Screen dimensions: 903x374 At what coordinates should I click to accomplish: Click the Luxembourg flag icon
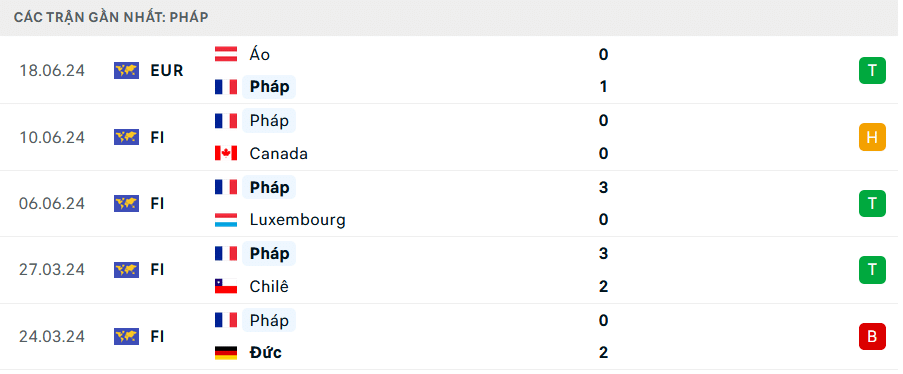(226, 220)
